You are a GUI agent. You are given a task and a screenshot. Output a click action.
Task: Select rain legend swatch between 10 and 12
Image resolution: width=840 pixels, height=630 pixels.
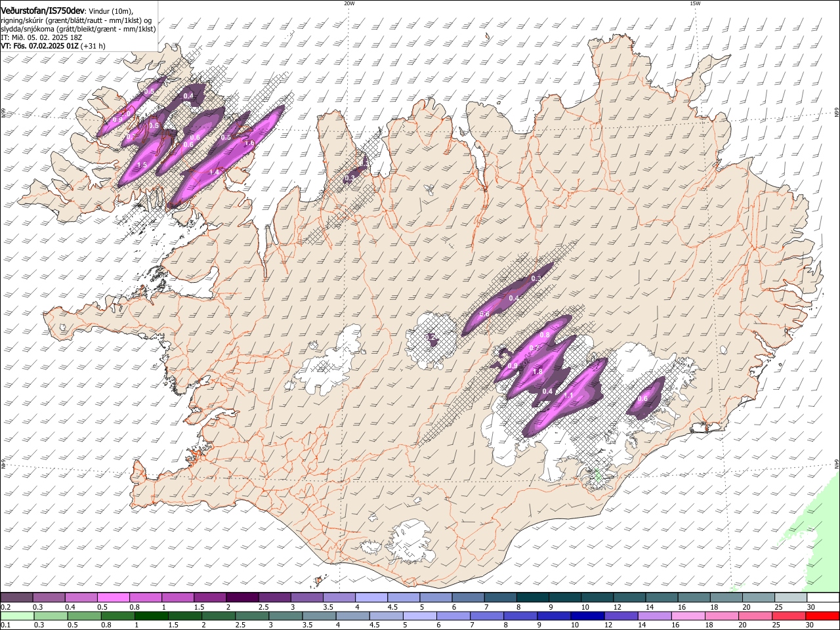[x=587, y=616]
